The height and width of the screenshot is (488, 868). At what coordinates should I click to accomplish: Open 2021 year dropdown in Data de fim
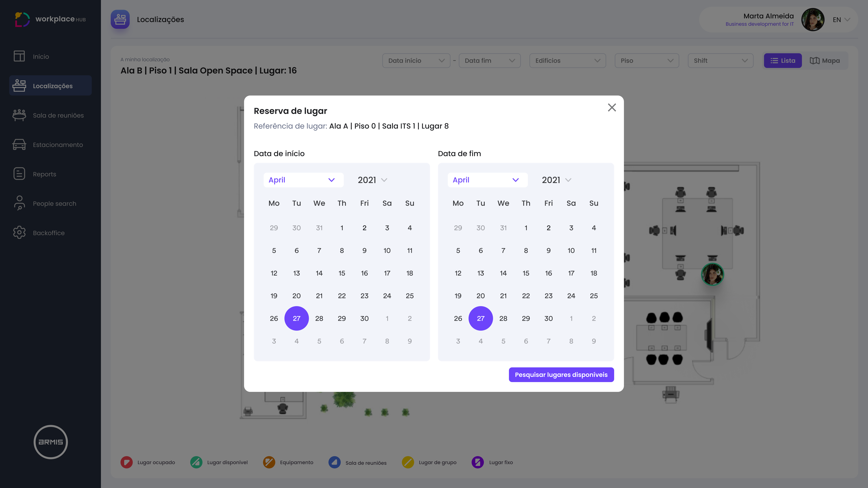point(556,180)
